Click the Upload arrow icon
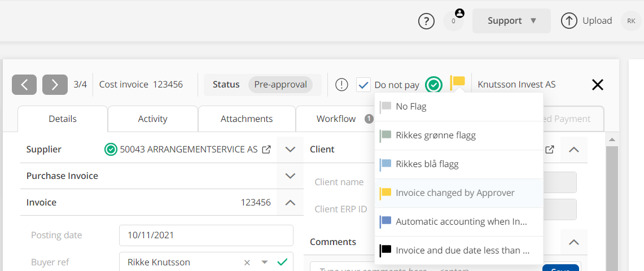Image resolution: width=644 pixels, height=271 pixels. (569, 21)
